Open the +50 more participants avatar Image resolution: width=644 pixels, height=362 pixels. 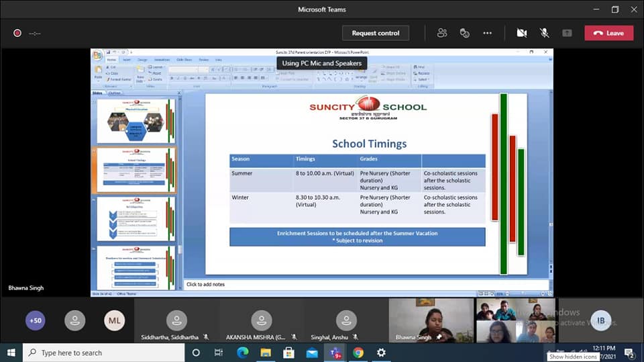coord(36,320)
